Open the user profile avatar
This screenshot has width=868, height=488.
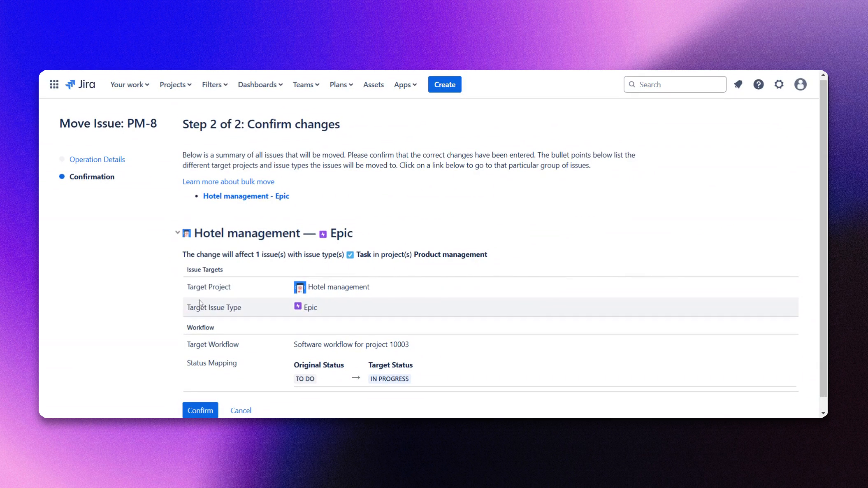[x=800, y=84]
